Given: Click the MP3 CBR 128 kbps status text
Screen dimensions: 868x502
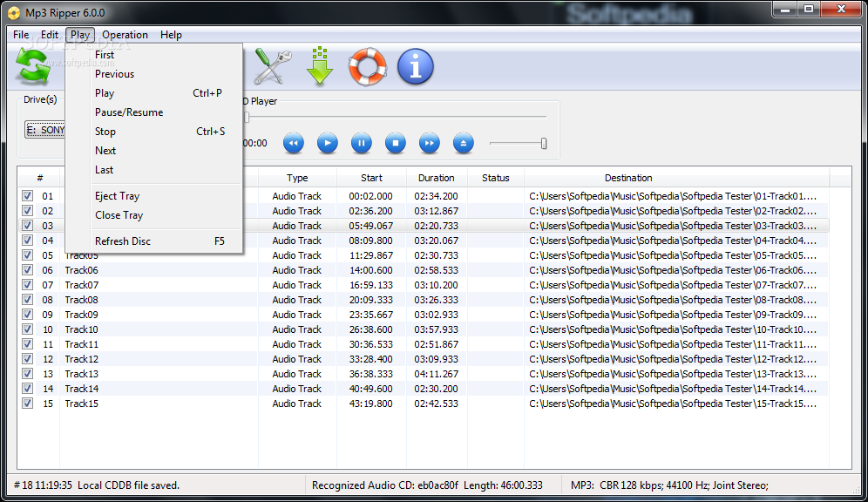Looking at the screenshot, I should point(669,485).
